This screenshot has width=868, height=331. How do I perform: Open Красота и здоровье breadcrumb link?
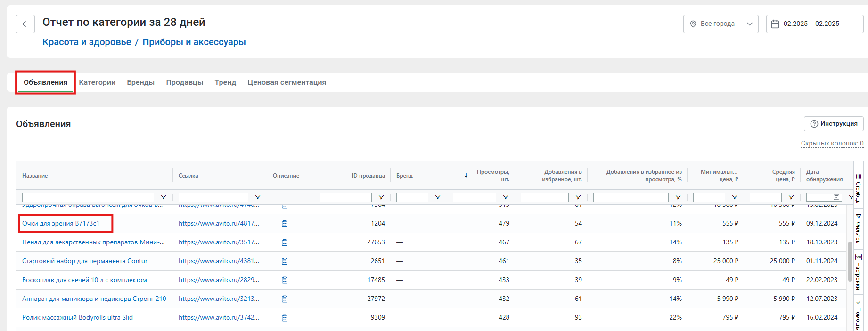click(87, 42)
